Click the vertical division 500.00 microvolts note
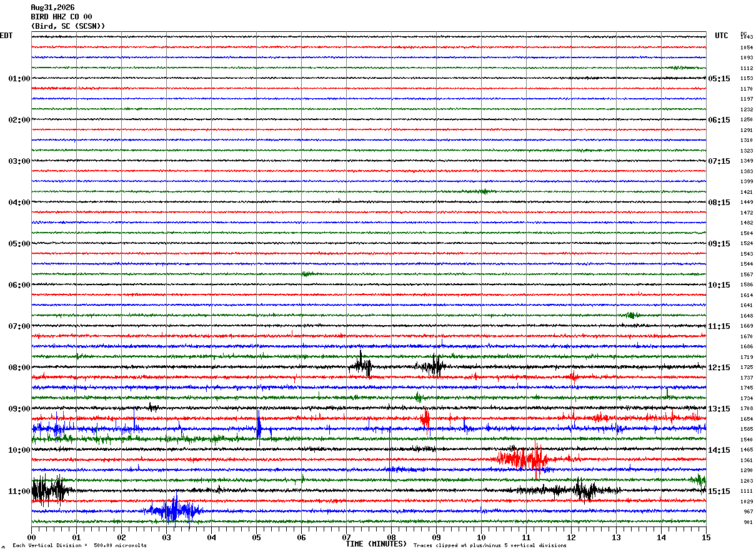The height and width of the screenshot is (554, 756). 79,545
